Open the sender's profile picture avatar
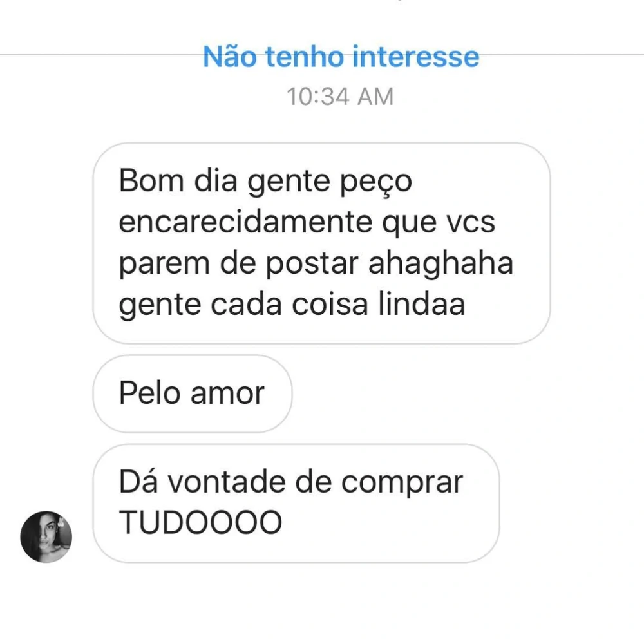 (46, 536)
